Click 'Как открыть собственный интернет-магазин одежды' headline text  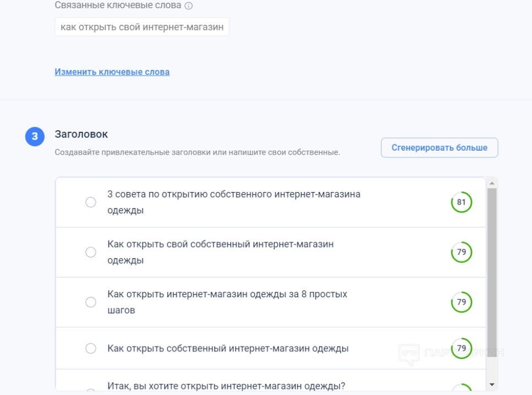coord(228,348)
